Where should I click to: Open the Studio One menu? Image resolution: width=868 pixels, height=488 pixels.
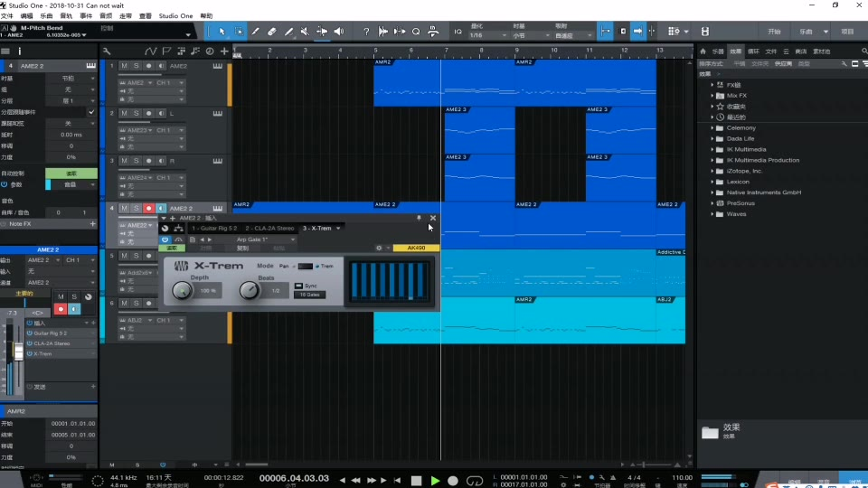[x=175, y=16]
